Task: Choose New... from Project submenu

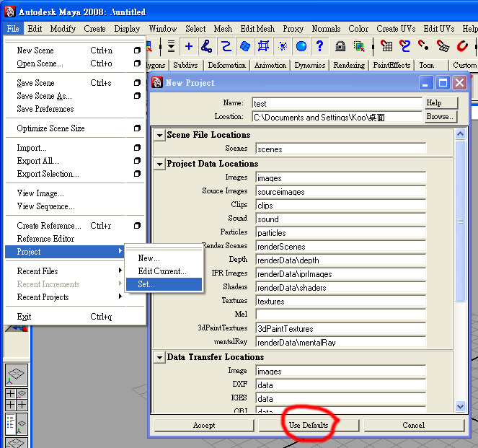Action: pos(164,258)
